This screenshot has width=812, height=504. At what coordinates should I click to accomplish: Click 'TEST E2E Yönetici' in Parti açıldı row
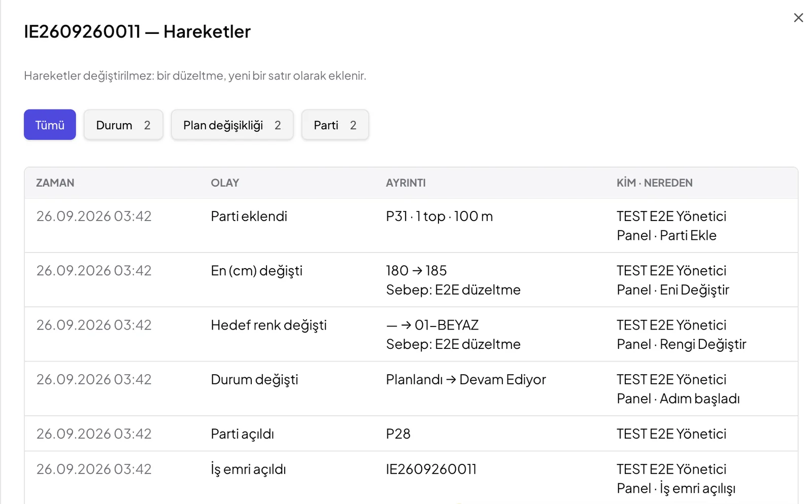[671, 434]
